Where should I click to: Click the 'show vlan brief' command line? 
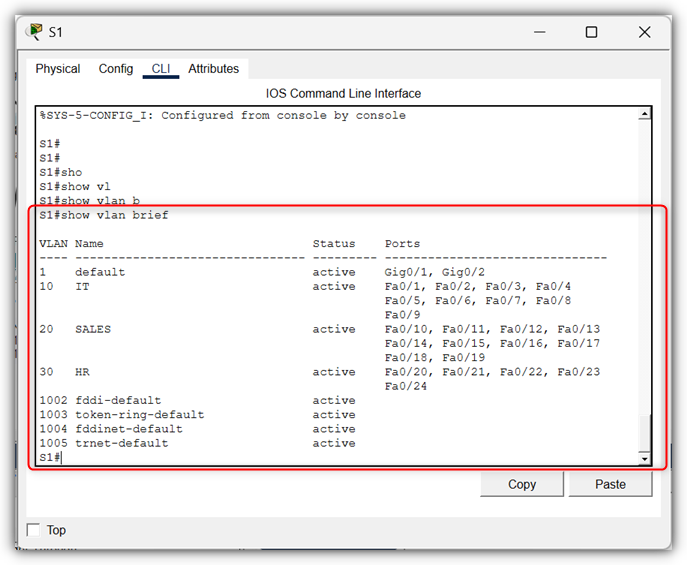(x=104, y=215)
